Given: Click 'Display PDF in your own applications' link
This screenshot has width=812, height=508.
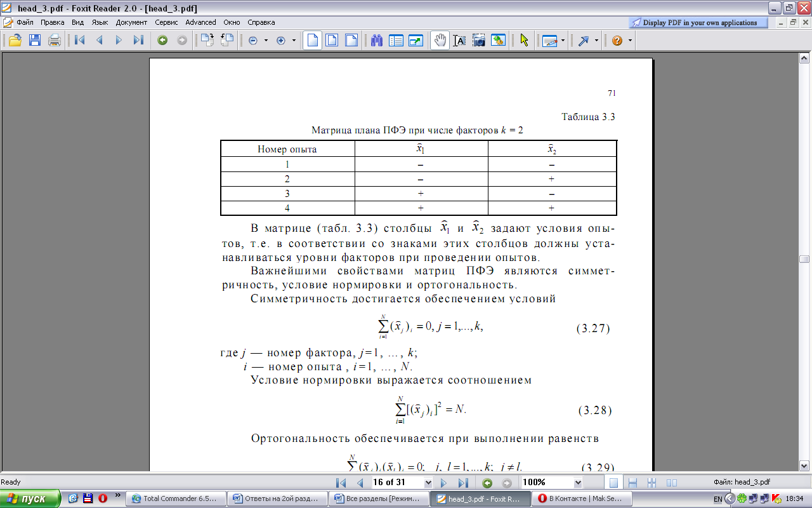Looking at the screenshot, I should click(x=700, y=22).
